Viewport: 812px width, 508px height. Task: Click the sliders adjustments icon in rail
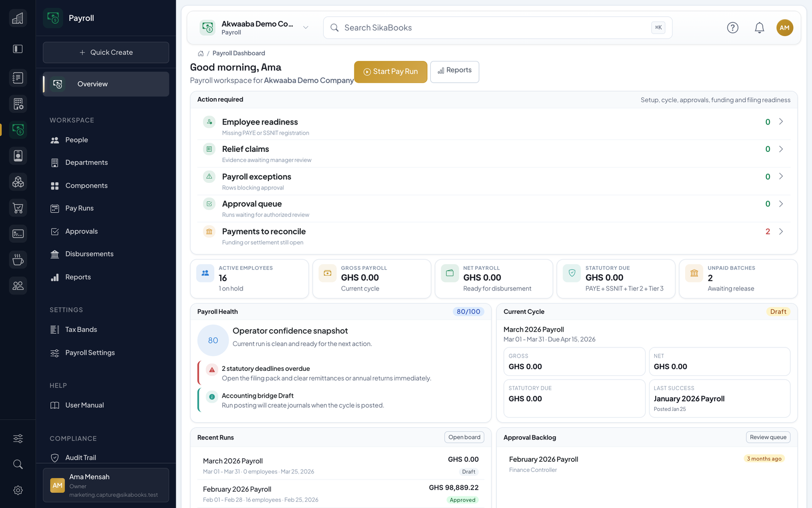pyautogui.click(x=18, y=438)
